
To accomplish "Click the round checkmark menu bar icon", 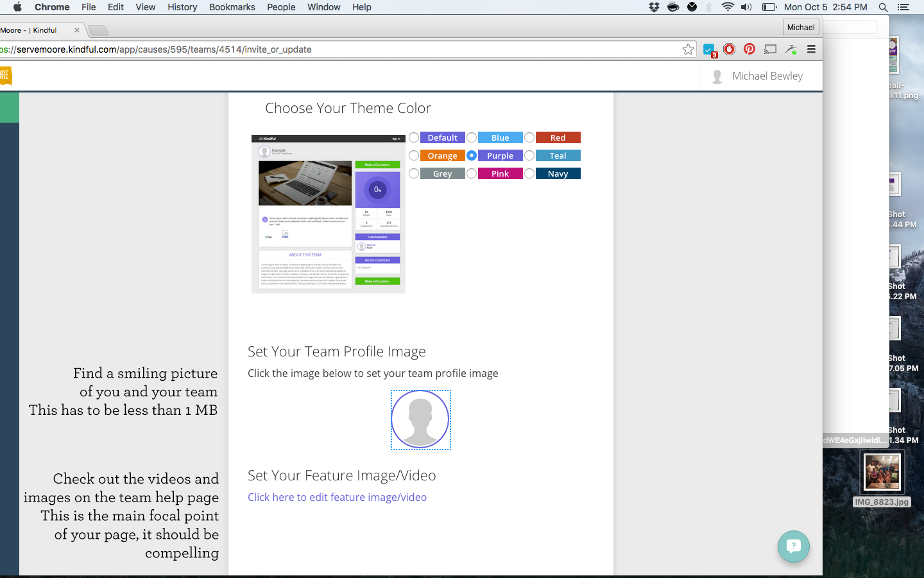I will pos(692,7).
